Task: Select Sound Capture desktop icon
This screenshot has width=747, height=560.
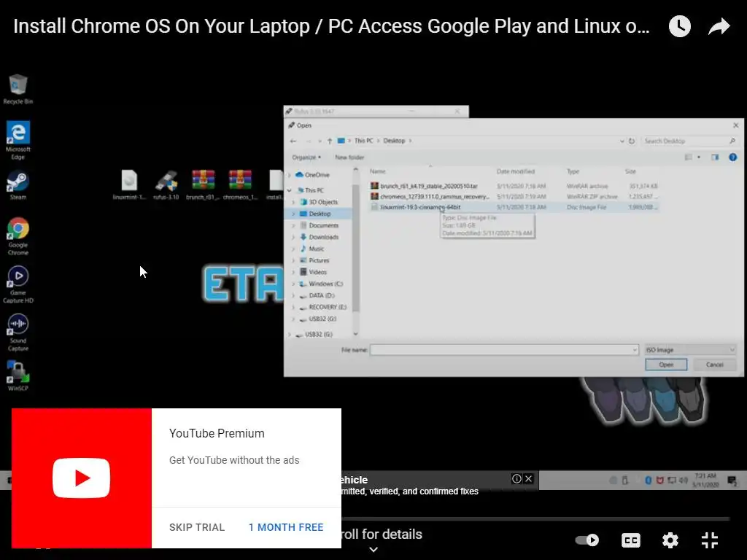Action: click(x=18, y=332)
